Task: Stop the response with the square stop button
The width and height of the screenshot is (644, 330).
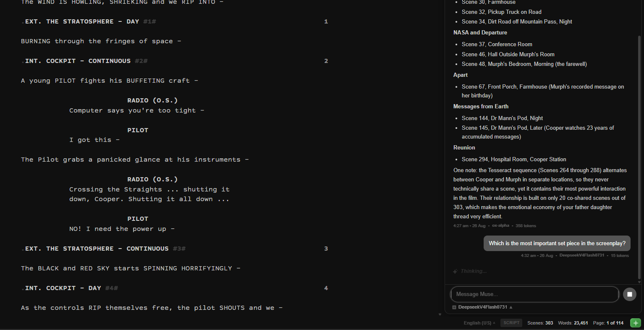Action: coord(629,294)
